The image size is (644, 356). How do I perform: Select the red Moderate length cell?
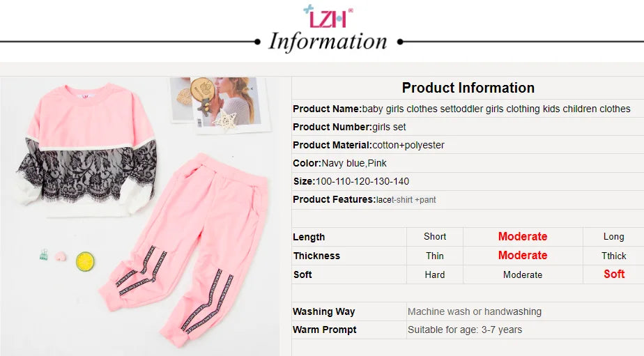(x=523, y=236)
